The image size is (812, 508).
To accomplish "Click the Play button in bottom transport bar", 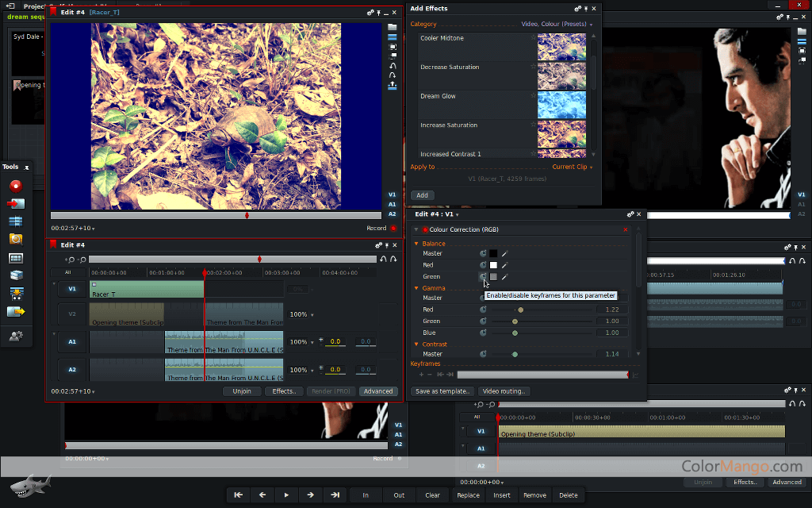I will coord(286,495).
